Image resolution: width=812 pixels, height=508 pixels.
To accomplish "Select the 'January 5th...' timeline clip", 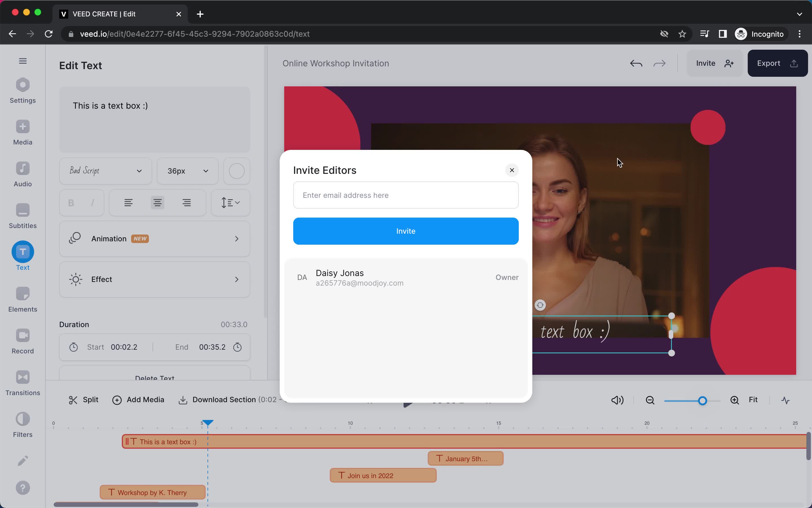I will click(x=465, y=459).
